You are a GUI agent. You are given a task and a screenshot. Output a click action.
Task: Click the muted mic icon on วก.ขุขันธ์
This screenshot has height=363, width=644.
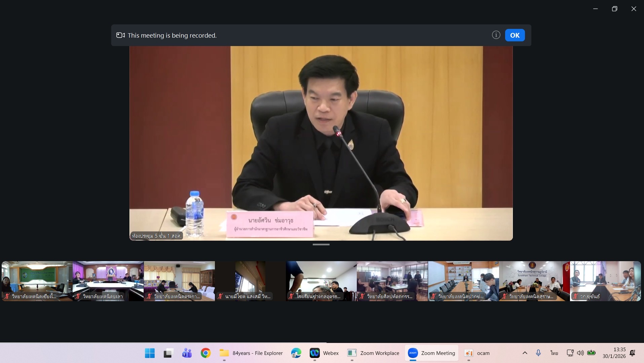[x=575, y=296]
